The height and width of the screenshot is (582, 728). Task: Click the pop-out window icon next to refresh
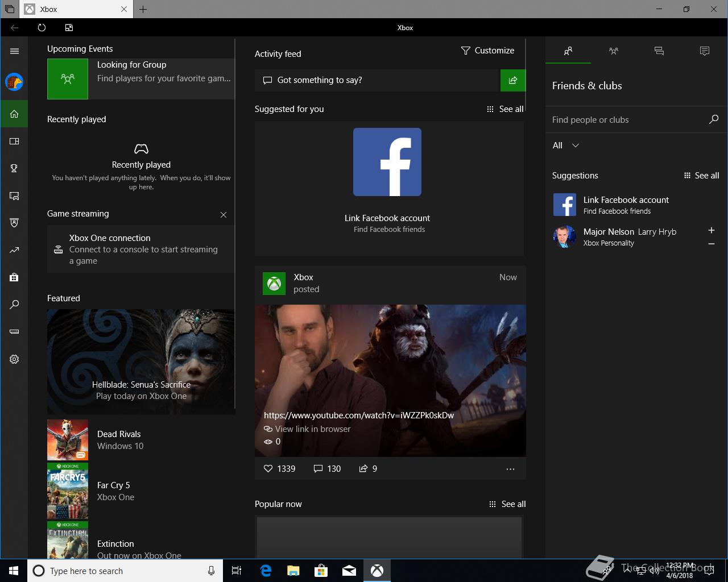tap(69, 27)
